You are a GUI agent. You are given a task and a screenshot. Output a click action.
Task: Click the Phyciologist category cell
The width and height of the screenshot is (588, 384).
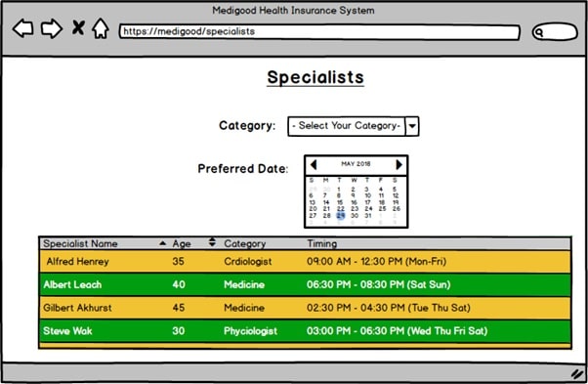250,331
